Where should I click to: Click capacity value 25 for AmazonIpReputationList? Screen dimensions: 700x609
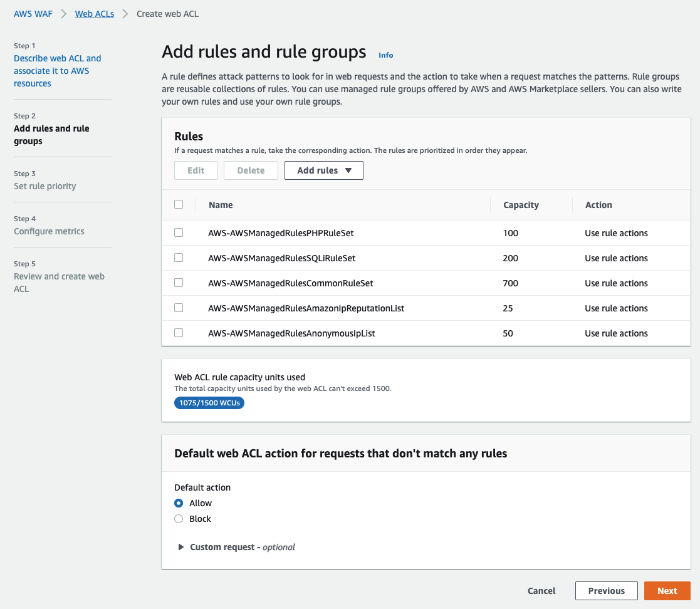(508, 308)
